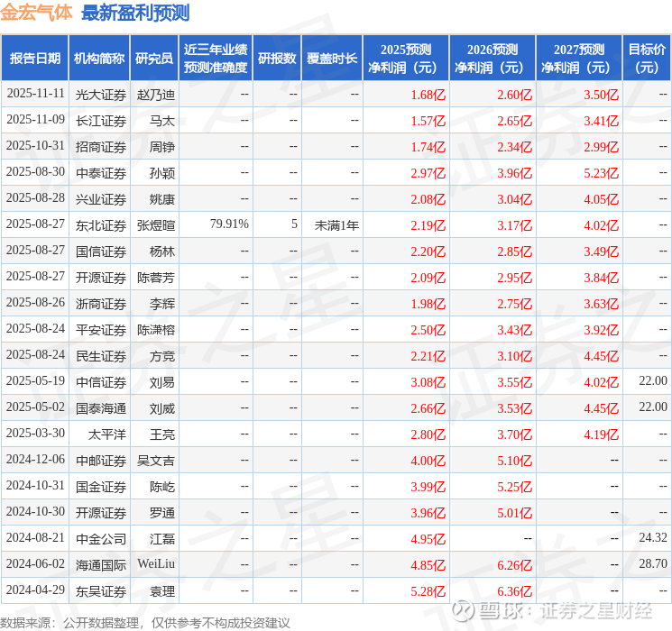The width and height of the screenshot is (672, 631).
Task: Click 3.96亿 2026 forecast of 中泰证券
Action: click(514, 173)
